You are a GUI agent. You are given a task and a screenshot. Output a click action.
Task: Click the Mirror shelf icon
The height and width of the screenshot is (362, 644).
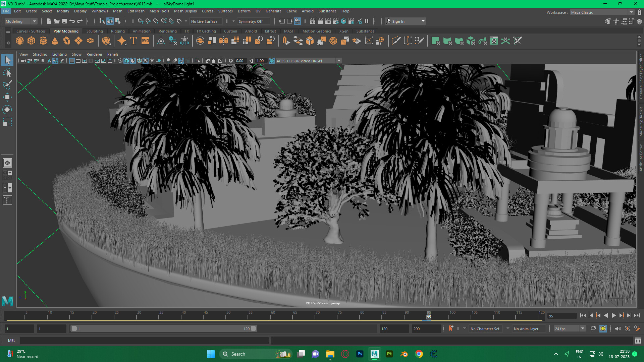[x=223, y=41]
